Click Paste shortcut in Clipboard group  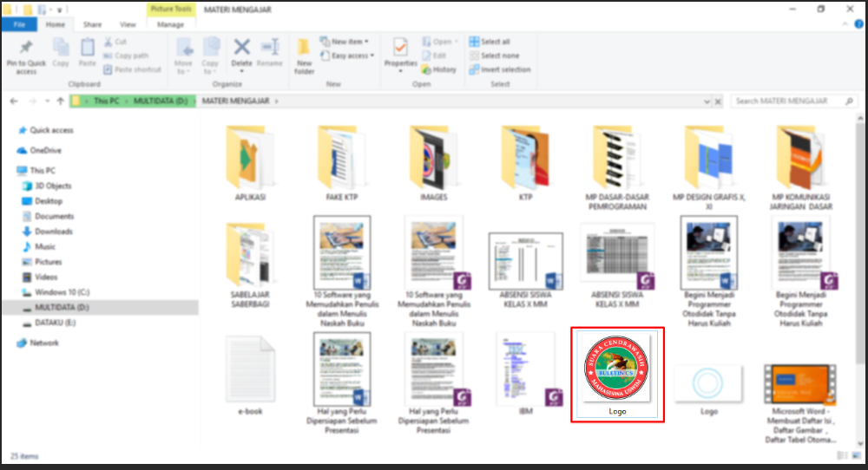click(x=132, y=69)
